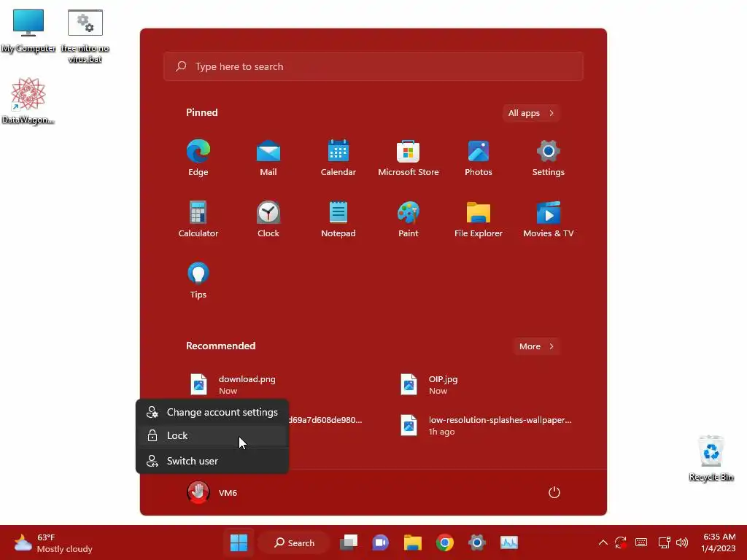Expand More recommended files
The width and height of the screenshot is (747, 560).
click(536, 346)
